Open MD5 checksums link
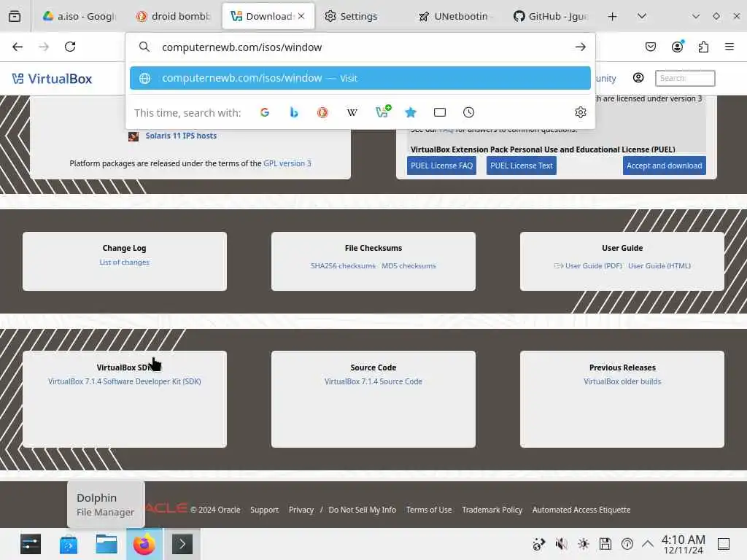The width and height of the screenshot is (747, 560). coord(409,265)
